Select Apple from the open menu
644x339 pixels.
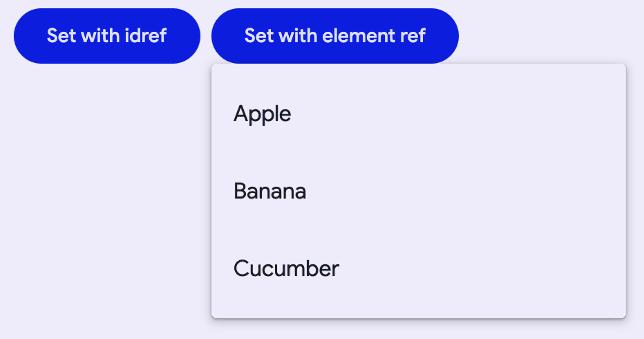(x=263, y=114)
